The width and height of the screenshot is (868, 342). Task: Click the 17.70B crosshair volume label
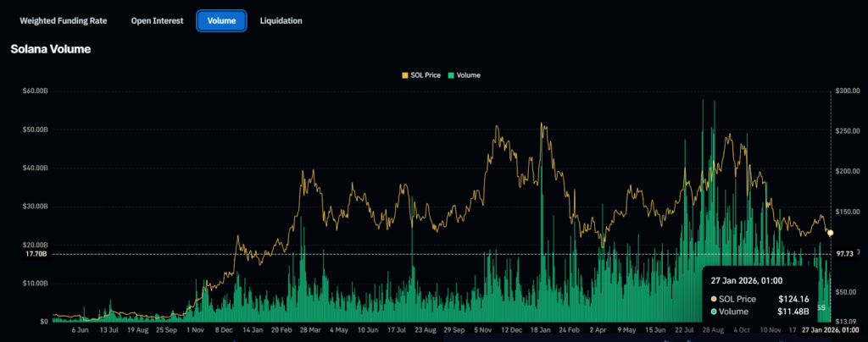coord(36,253)
